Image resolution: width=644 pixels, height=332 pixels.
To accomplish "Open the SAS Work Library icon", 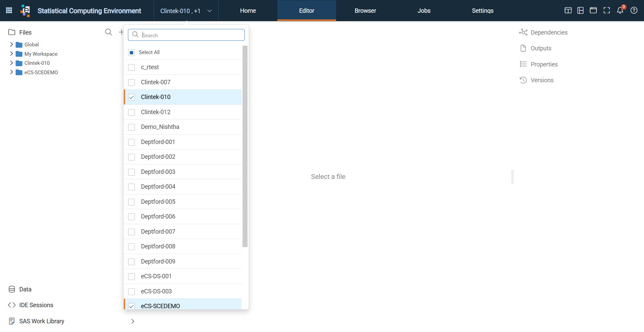I will click(x=12, y=321).
